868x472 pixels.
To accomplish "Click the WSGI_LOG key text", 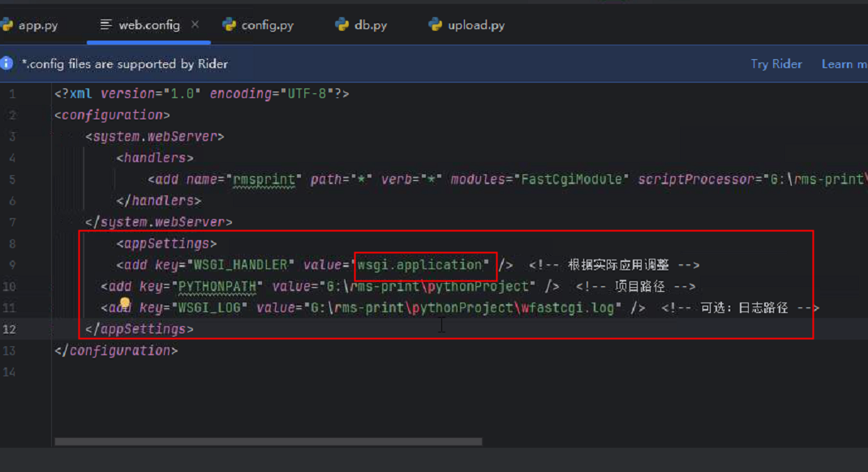I will point(210,307).
